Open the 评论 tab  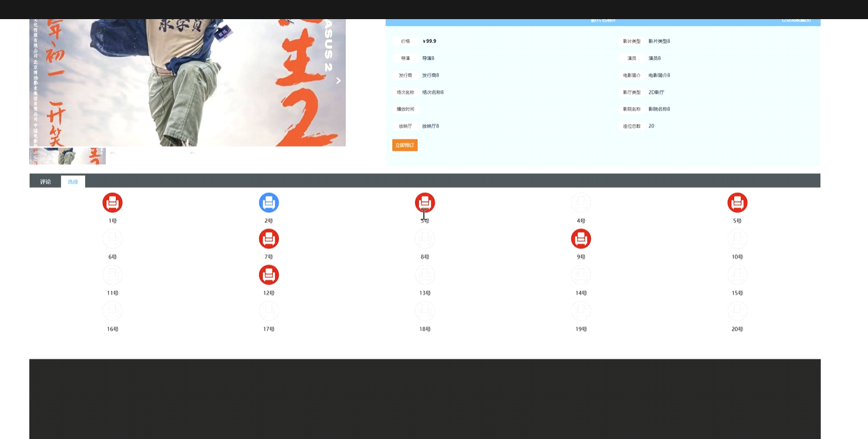[45, 182]
